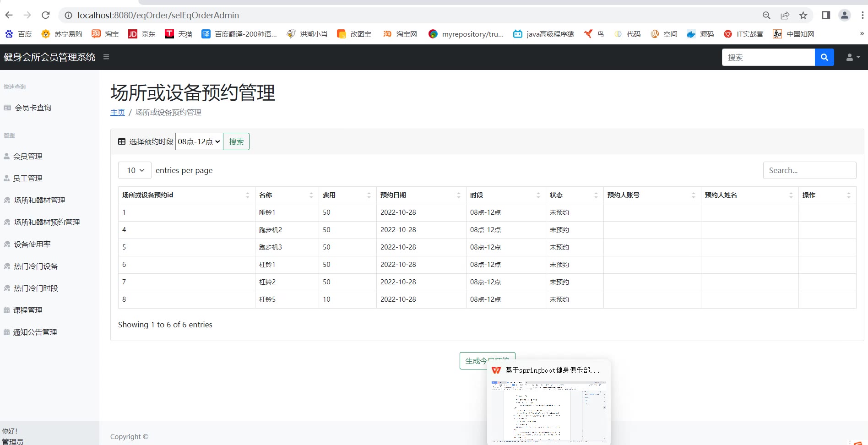This screenshot has width=868, height=445.
Task: Expand the 预约时段 time slot dropdown
Action: (199, 141)
